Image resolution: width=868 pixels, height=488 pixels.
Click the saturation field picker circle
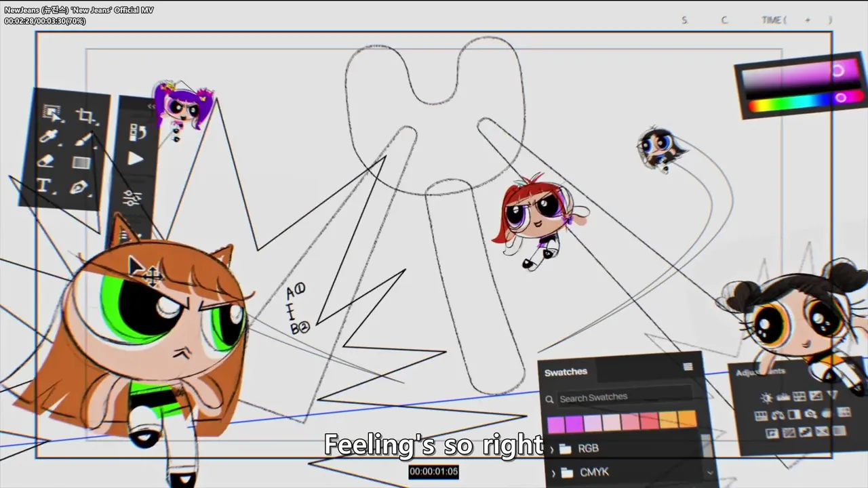coord(838,70)
